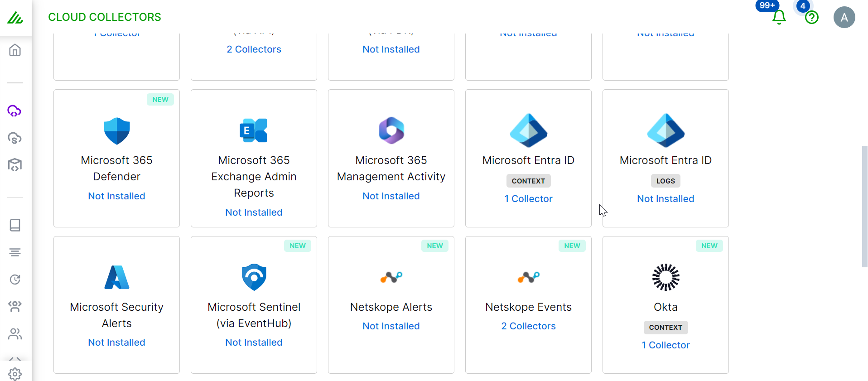Click the Netskope Alerts logo icon
Screen dimensions: 868x381
click(391, 277)
